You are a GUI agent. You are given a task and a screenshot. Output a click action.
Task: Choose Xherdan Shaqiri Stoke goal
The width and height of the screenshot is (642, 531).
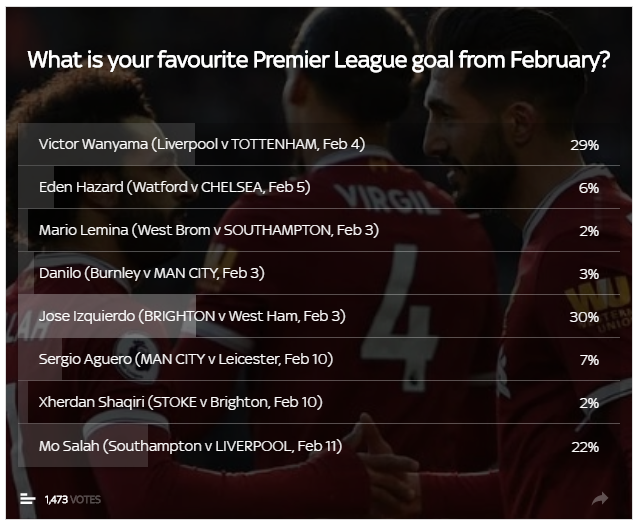click(x=319, y=402)
